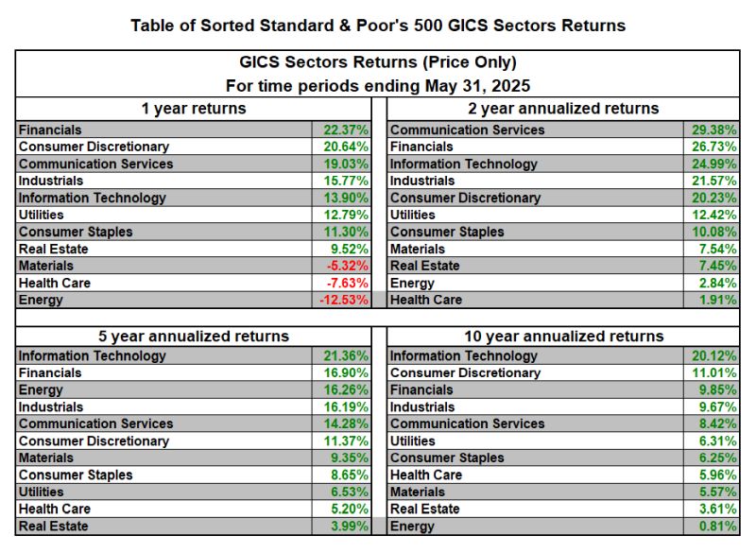Click the -7.63% Health Care value
This screenshot has width=756, height=553.
346,283
